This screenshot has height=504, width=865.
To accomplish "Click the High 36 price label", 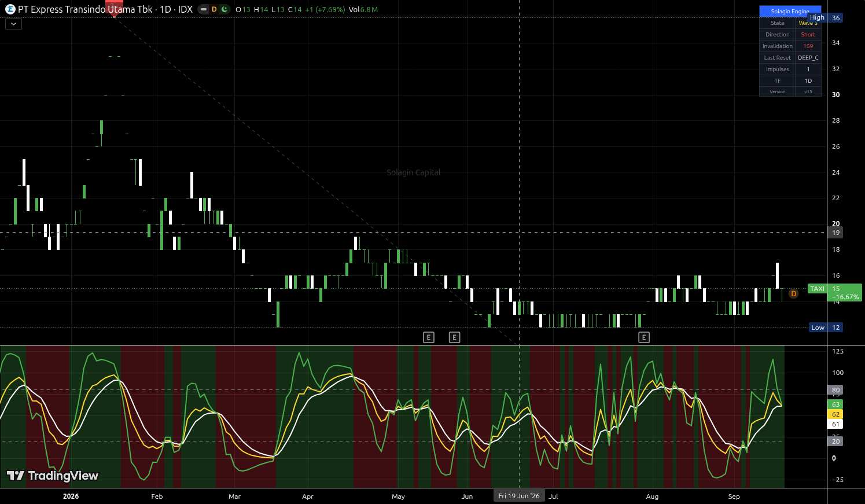I will pyautogui.click(x=825, y=18).
